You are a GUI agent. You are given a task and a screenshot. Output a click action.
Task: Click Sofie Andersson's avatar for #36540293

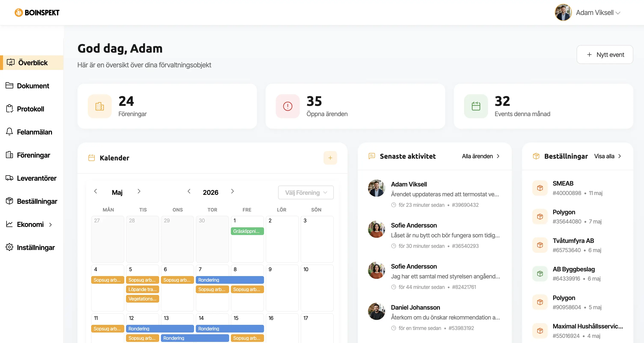[x=376, y=229]
